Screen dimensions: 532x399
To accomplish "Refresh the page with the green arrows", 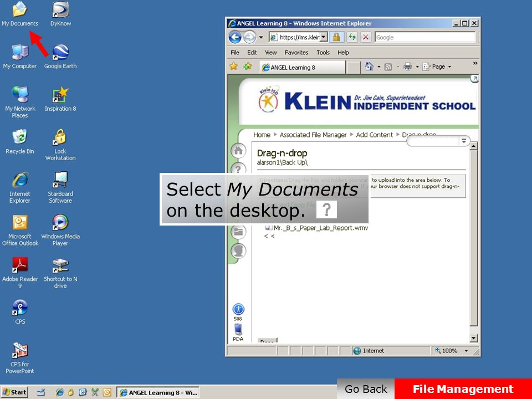I will (352, 37).
